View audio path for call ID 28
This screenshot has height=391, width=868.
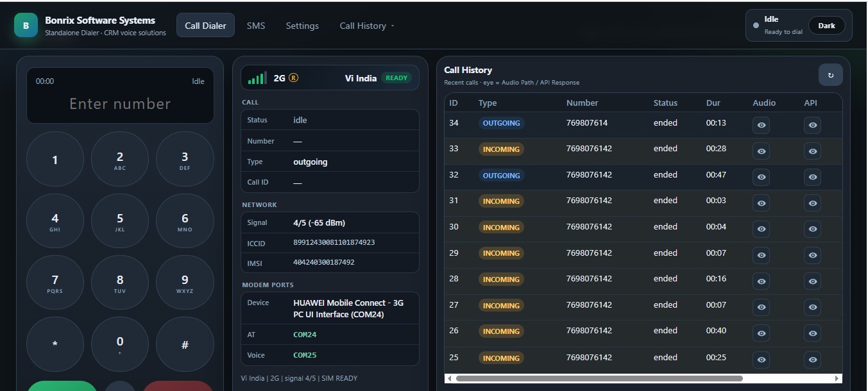pos(762,281)
